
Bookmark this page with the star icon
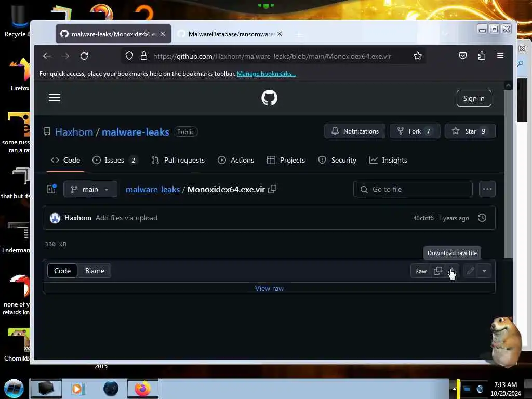pyautogui.click(x=417, y=56)
